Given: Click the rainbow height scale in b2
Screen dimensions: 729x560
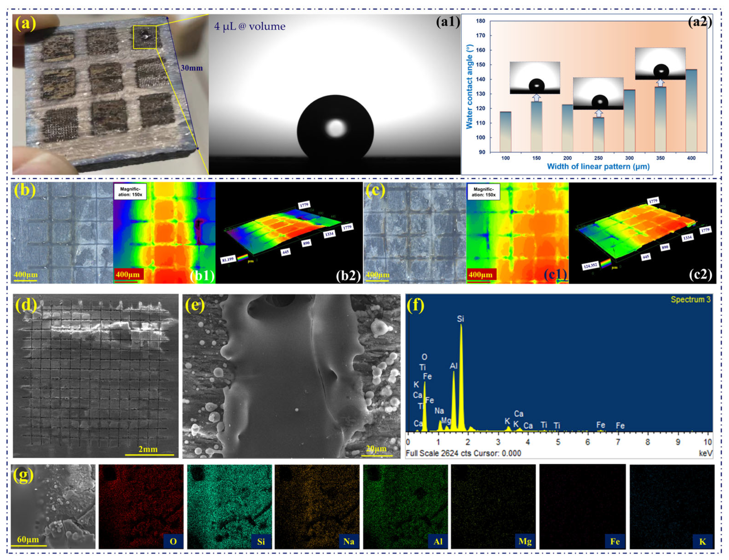Looking at the screenshot, I should pos(242,257).
